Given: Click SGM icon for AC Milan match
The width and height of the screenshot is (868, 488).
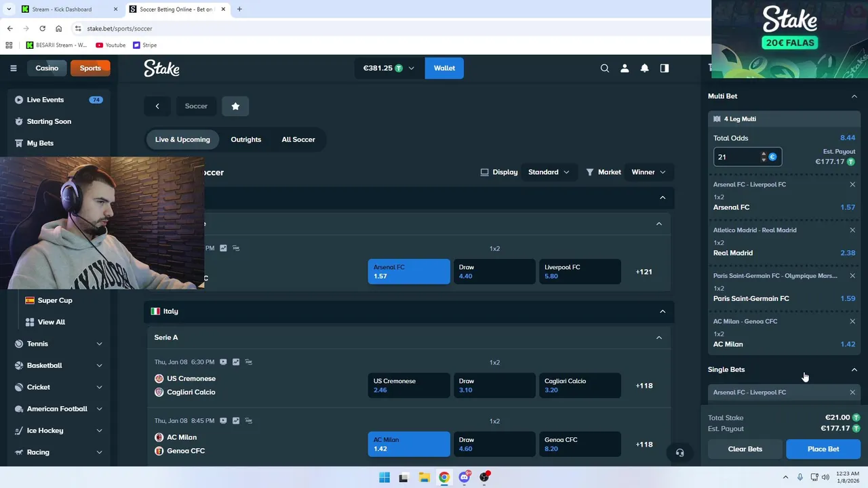Looking at the screenshot, I should pyautogui.click(x=248, y=421).
